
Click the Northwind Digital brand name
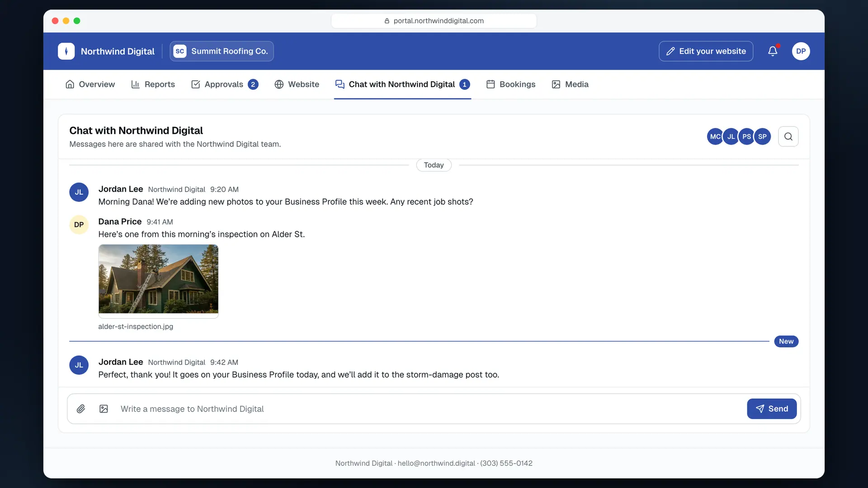(x=118, y=52)
